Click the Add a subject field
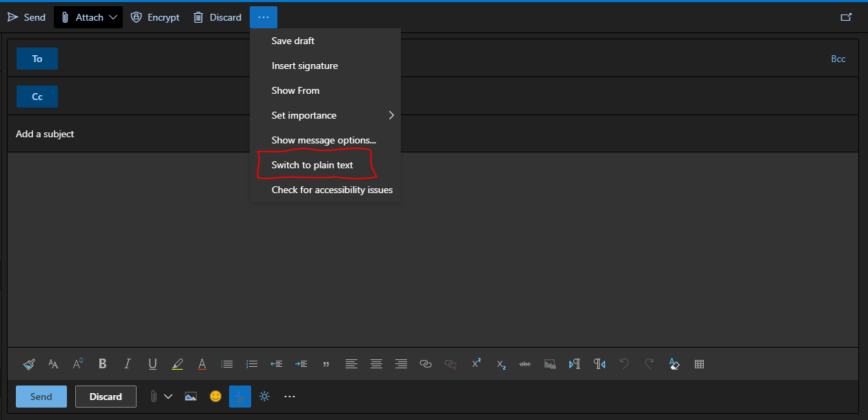 (x=433, y=134)
